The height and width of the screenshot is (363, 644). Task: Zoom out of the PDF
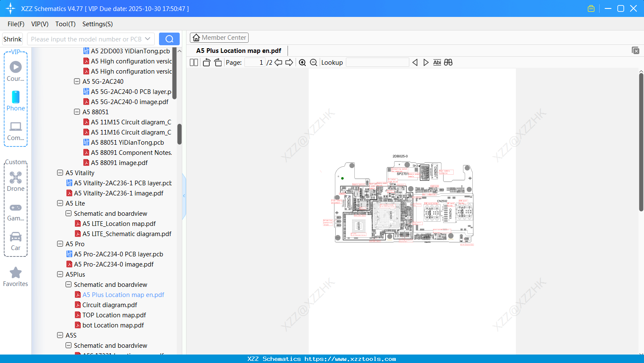314,63
